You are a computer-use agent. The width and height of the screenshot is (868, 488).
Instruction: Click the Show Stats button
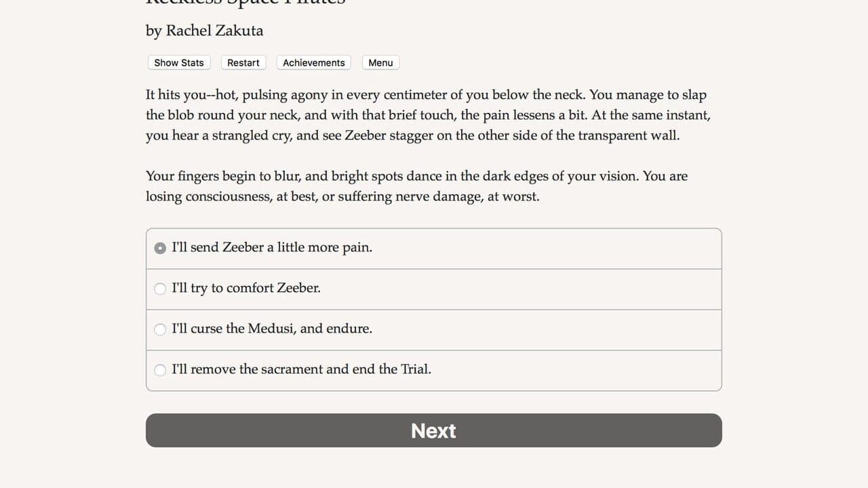coord(179,62)
